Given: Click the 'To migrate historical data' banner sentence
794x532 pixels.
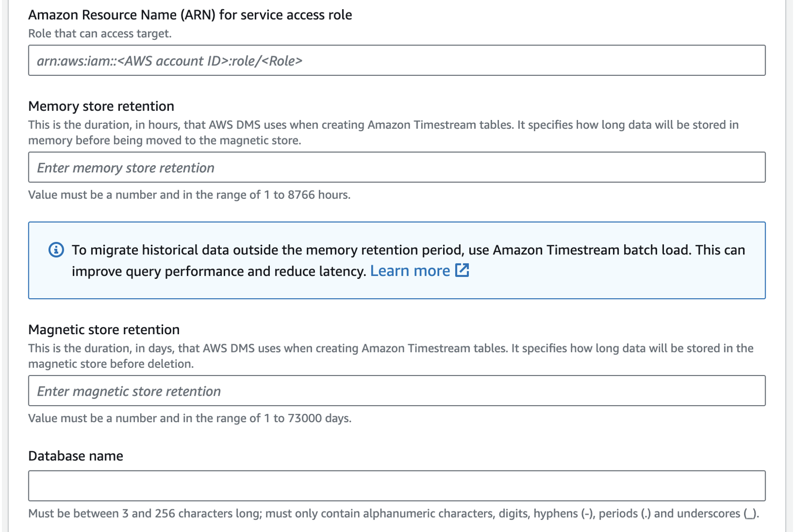Looking at the screenshot, I should click(x=408, y=250).
